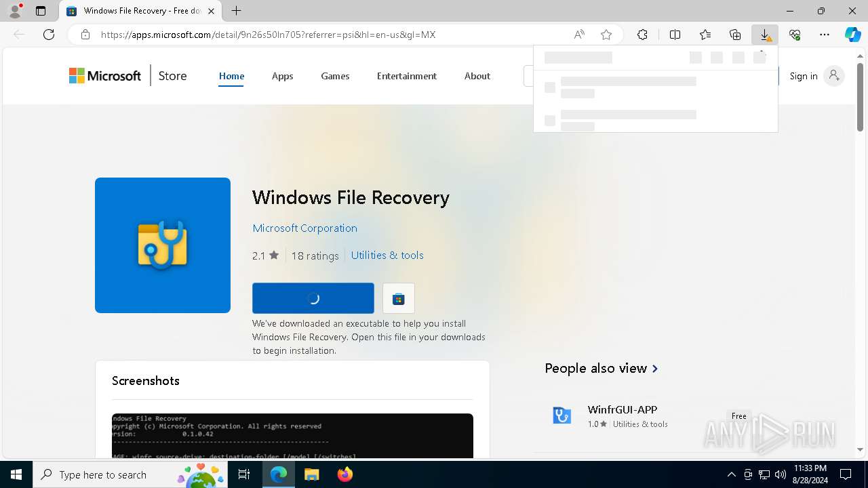Open in Microsoft Store app icon button
Image resolution: width=868 pixels, height=488 pixels.
(399, 298)
